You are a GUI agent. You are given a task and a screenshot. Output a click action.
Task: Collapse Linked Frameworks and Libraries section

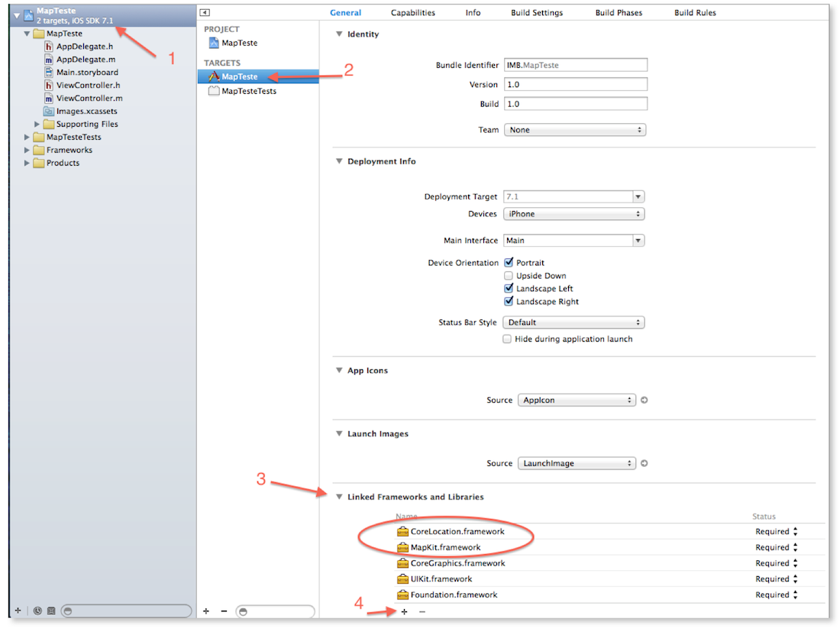pyautogui.click(x=339, y=497)
